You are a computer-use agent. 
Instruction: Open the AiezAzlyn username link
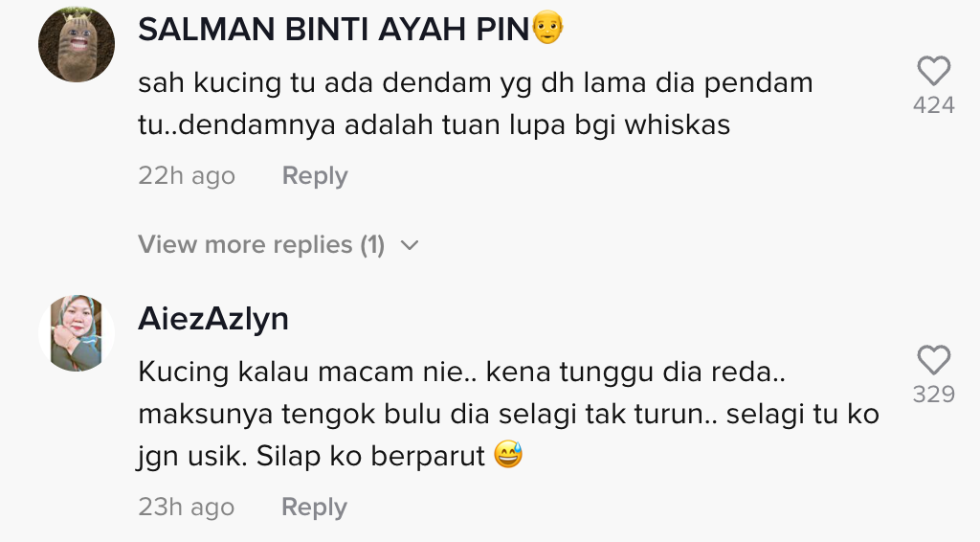click(x=213, y=319)
